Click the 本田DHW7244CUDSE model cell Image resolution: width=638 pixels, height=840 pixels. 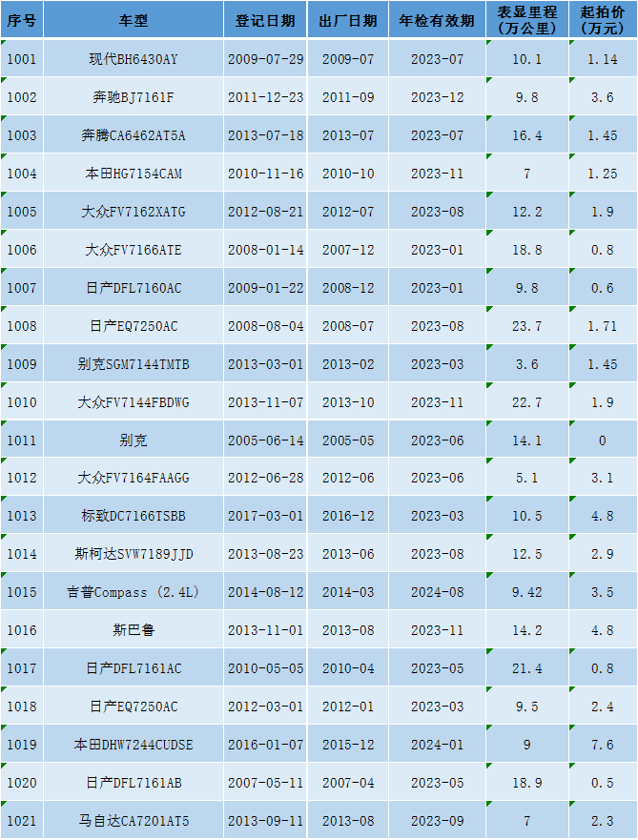134,744
